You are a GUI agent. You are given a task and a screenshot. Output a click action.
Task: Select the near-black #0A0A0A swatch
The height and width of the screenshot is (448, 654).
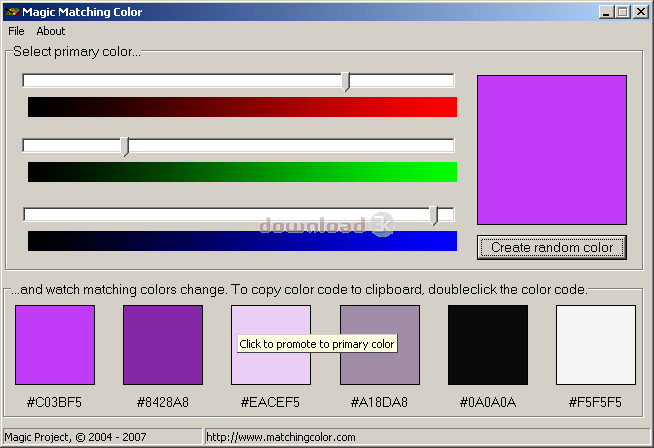pyautogui.click(x=488, y=345)
